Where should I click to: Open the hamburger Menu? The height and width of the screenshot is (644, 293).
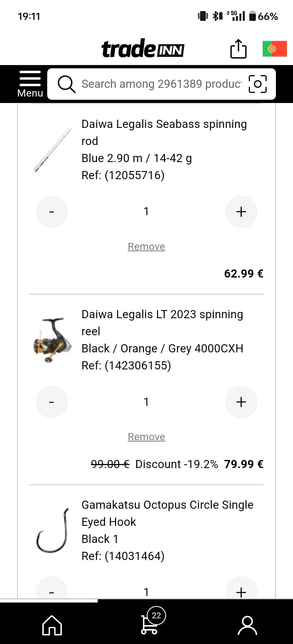pyautogui.click(x=30, y=84)
